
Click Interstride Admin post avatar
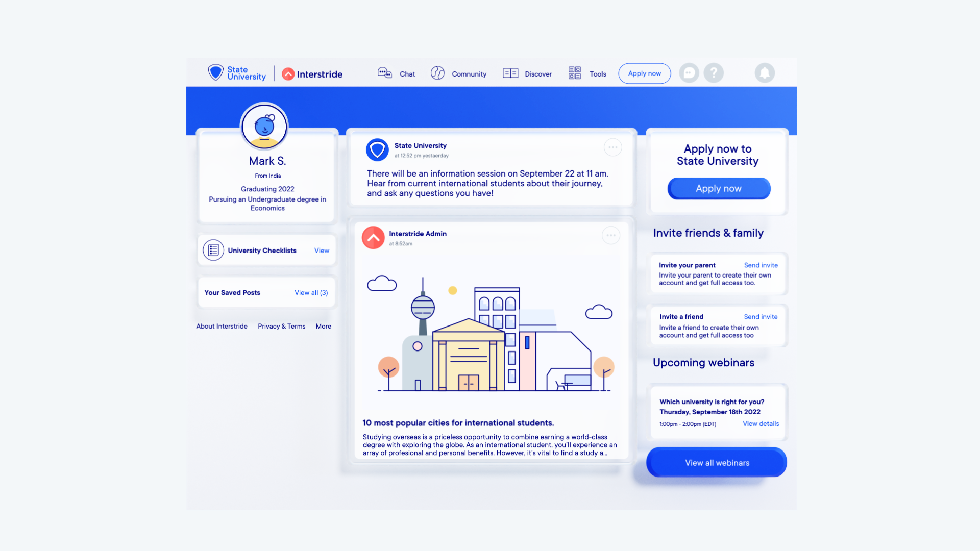tap(373, 238)
